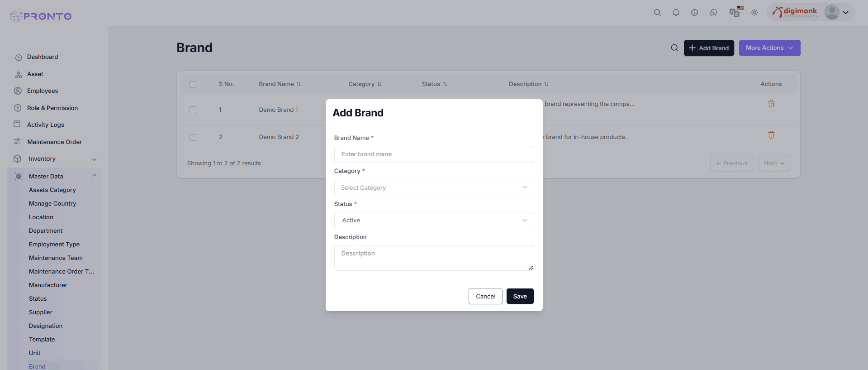Toggle the select-all header checkbox

click(193, 84)
